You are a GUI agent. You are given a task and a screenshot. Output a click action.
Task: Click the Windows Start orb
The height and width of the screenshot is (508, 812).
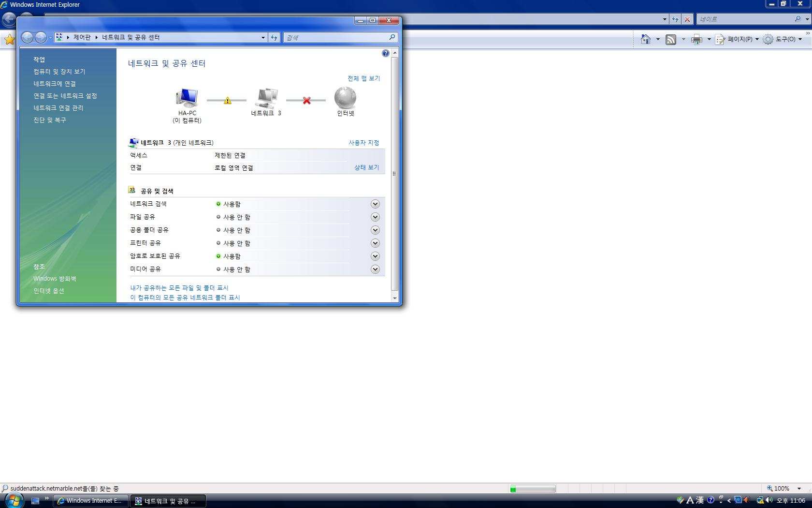click(14, 500)
